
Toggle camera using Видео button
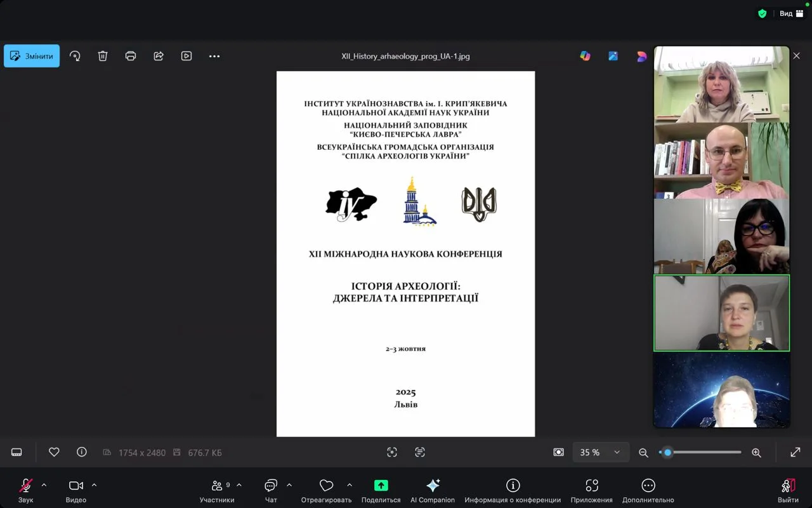pos(76,490)
